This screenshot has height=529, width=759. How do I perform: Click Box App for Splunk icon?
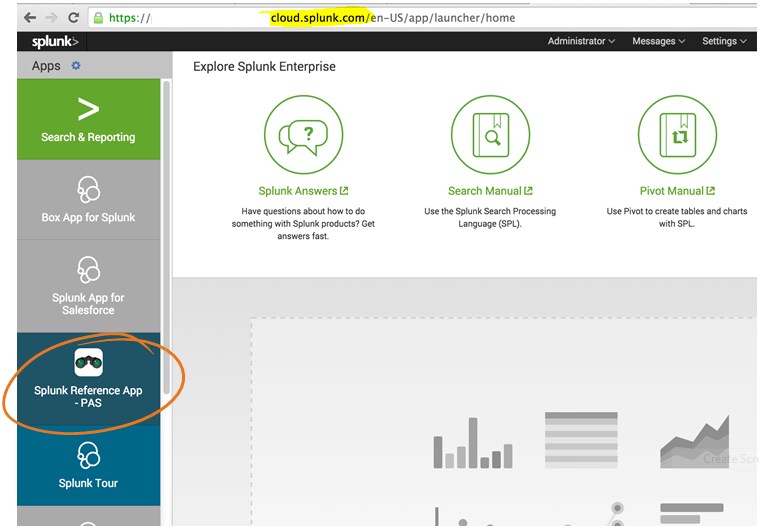coord(89,189)
